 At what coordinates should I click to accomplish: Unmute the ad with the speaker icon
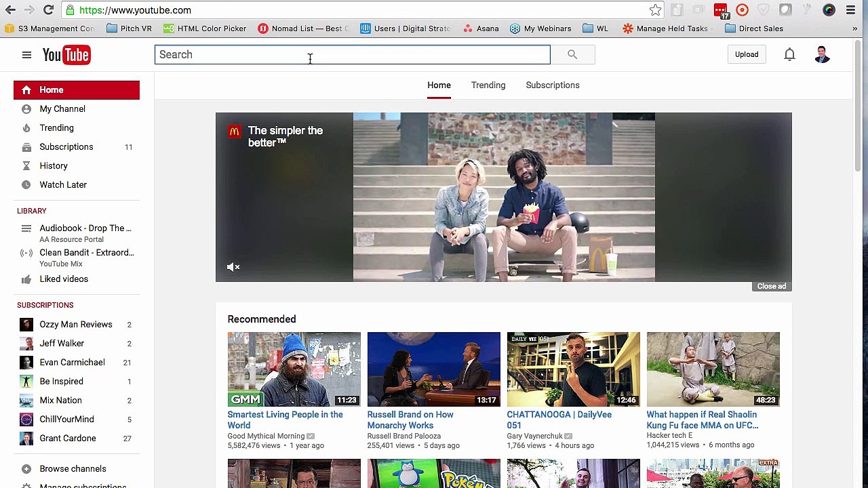tap(233, 267)
